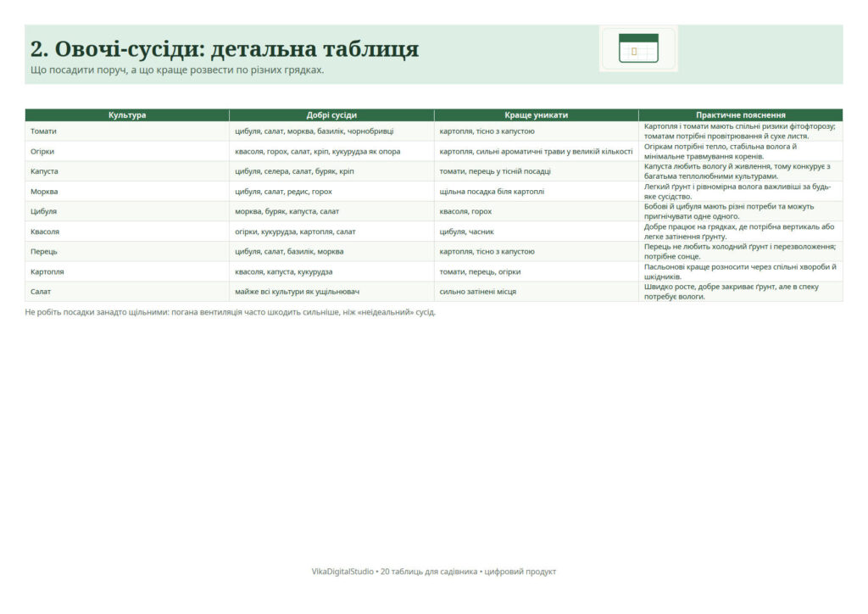
Task: Click explanation 'Картопля і томати мають спільні ризики'
Action: (x=740, y=131)
